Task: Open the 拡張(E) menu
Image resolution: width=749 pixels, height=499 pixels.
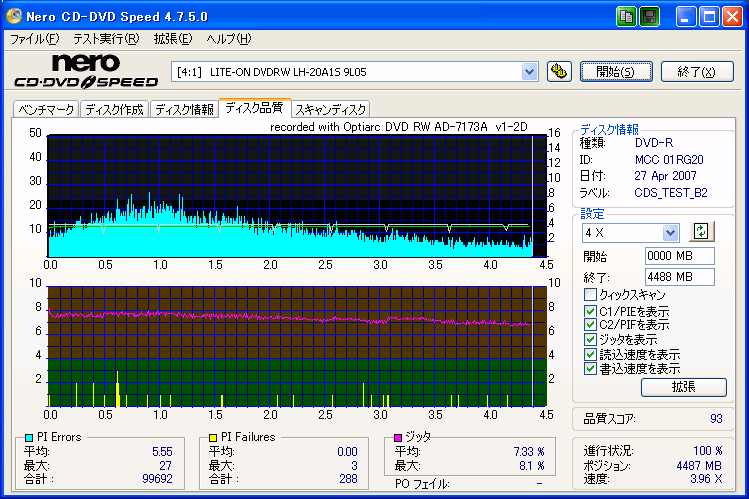Action: coord(172,39)
